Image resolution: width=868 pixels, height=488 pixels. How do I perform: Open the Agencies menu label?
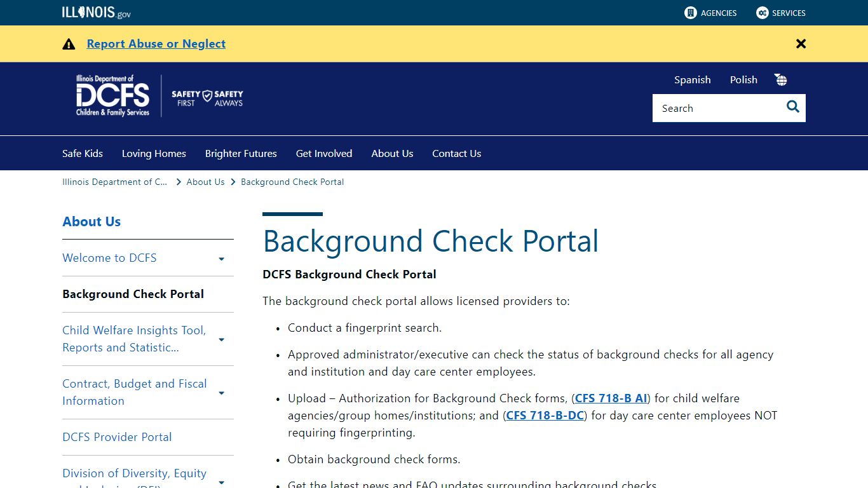pyautogui.click(x=719, y=13)
